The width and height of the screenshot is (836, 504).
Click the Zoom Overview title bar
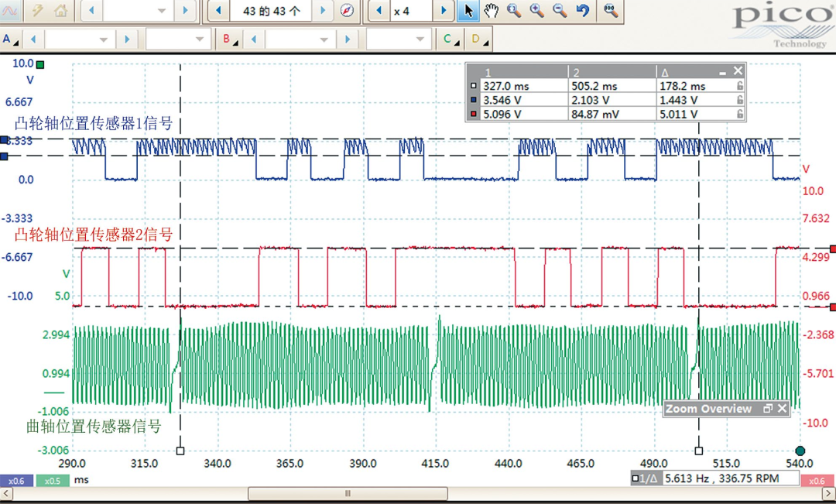[726, 409]
